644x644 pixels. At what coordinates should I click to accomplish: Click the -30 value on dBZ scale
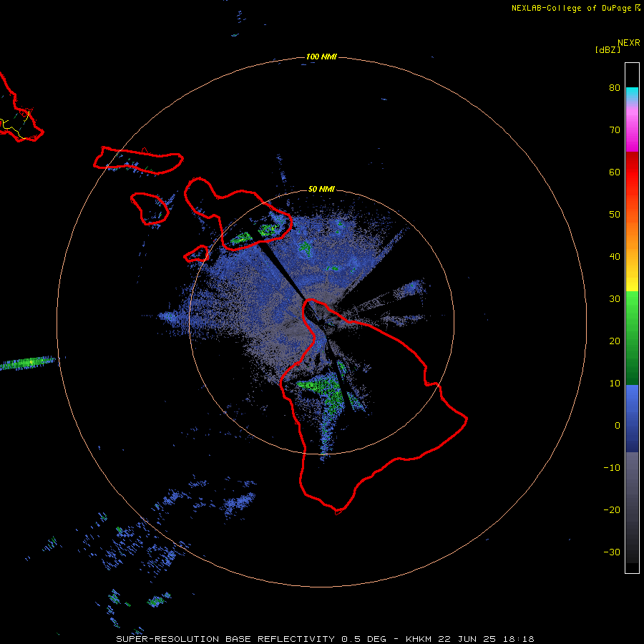(612, 552)
